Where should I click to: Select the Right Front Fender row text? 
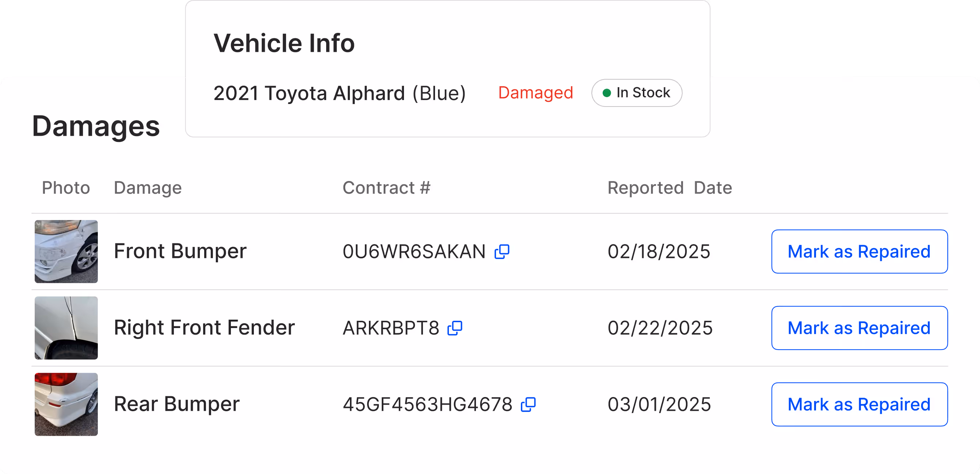pyautogui.click(x=204, y=328)
